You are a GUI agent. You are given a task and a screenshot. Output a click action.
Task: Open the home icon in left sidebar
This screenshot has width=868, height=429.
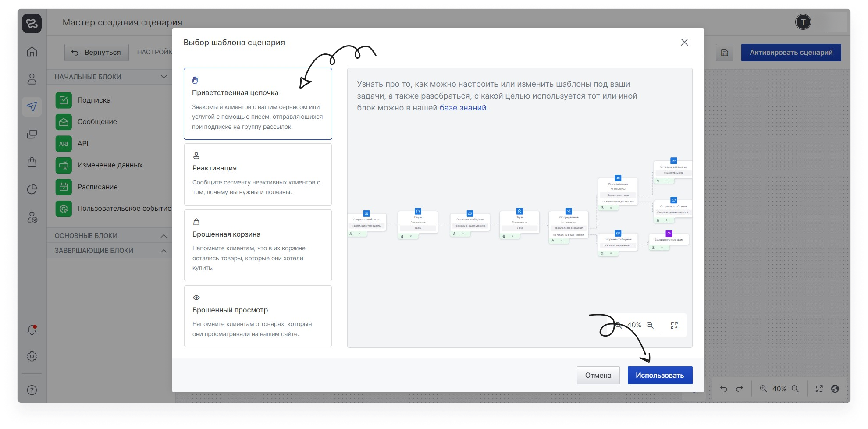pos(32,52)
